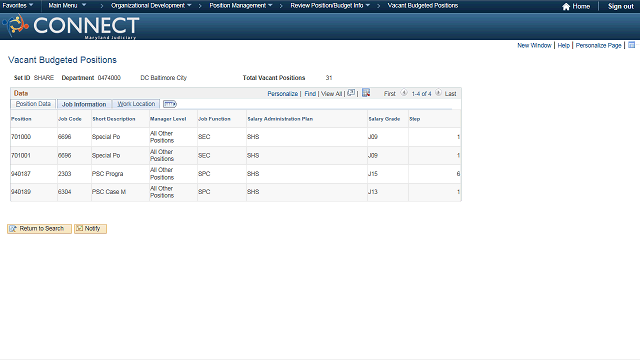This screenshot has height=360, width=640.
Task: Click the Home icon in top bar
Action: pyautogui.click(x=566, y=6)
